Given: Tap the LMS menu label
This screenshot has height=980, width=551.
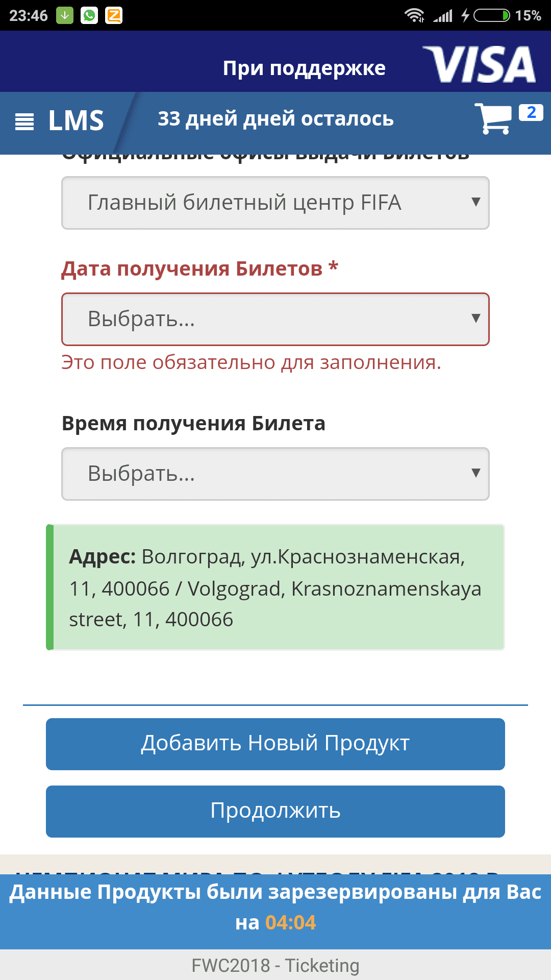Looking at the screenshot, I should pos(76,121).
